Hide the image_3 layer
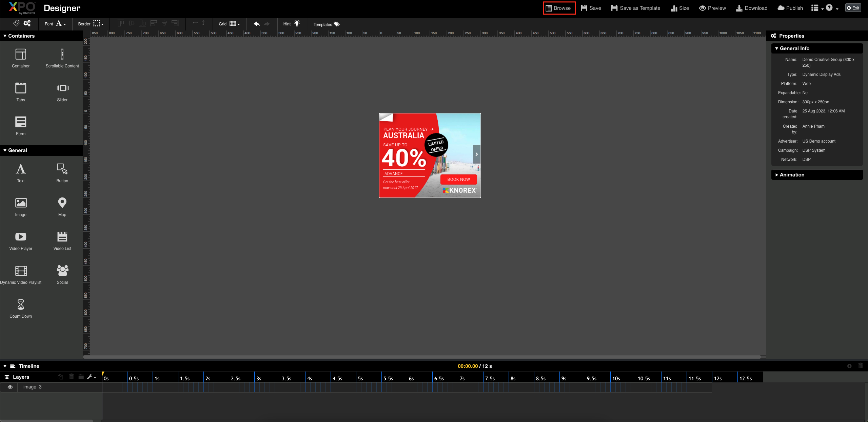The image size is (868, 422). click(x=10, y=387)
